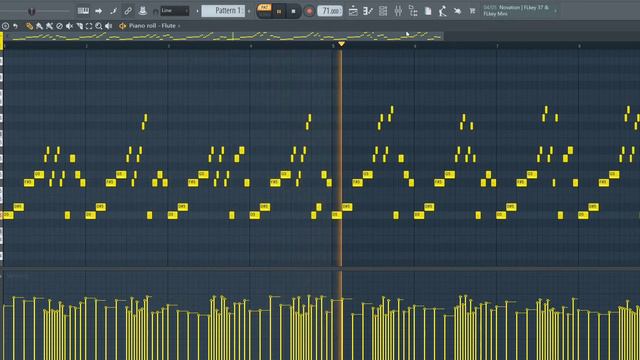Open the Piano roll window icon
This screenshot has width=640, height=360.
coord(368,11)
